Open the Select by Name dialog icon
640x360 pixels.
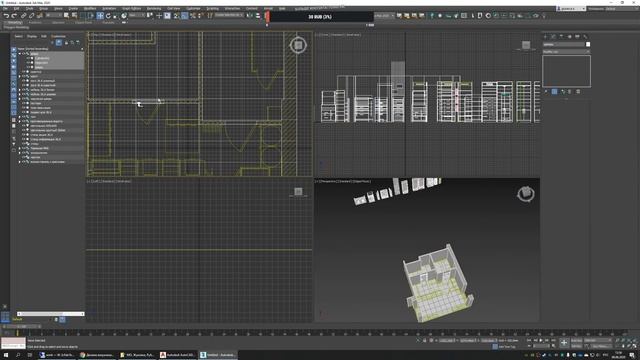pos(74,16)
